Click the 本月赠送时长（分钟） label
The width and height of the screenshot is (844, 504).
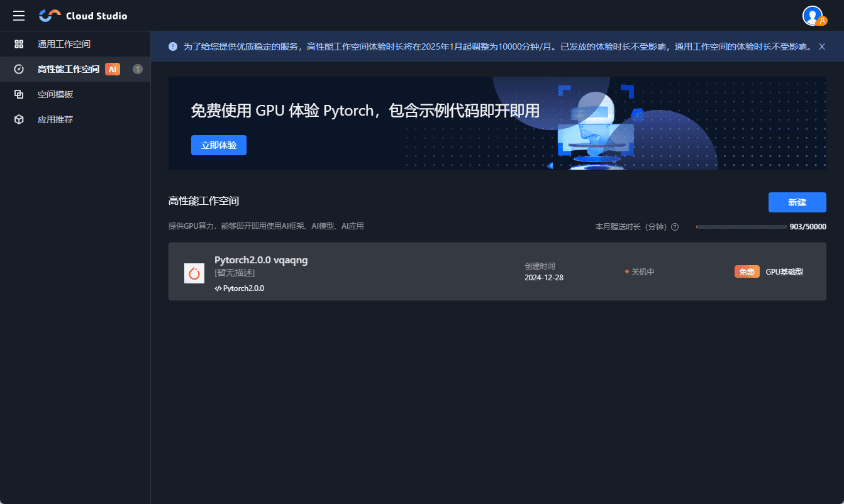click(x=632, y=227)
